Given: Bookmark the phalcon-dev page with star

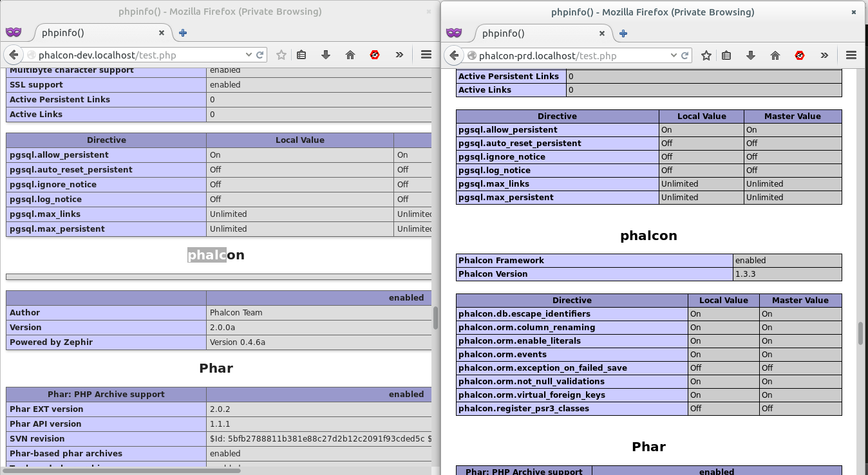Looking at the screenshot, I should (281, 55).
